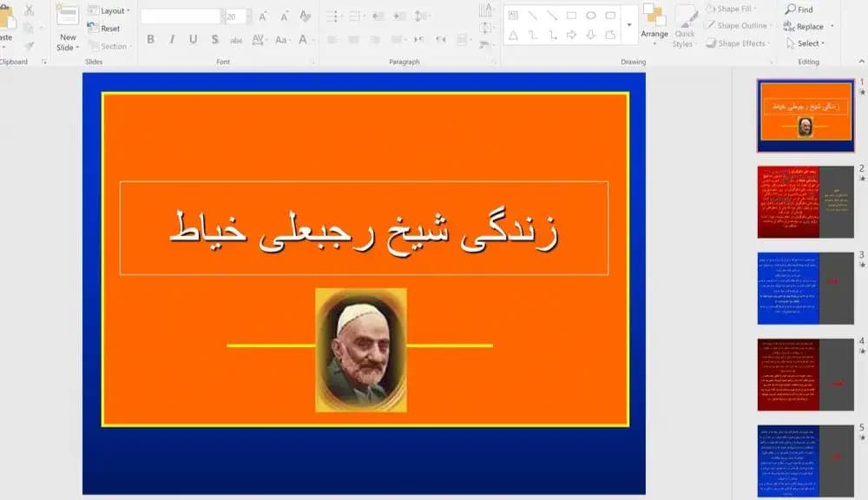This screenshot has height=500, width=868.
Task: Open the Arrange menu
Action: point(654,23)
